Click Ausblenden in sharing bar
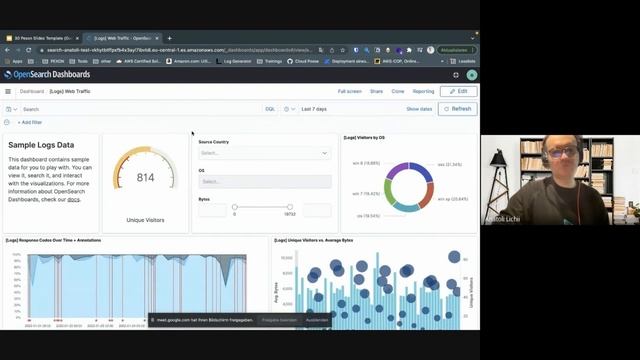The image size is (640, 360). [317, 320]
